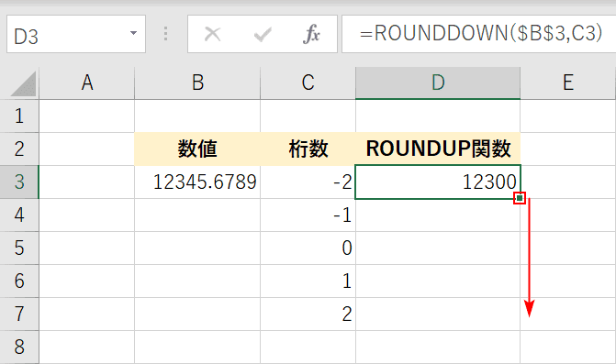This screenshot has height=364, width=616.
Task: Select cell C6 with value 1
Action: point(308,281)
